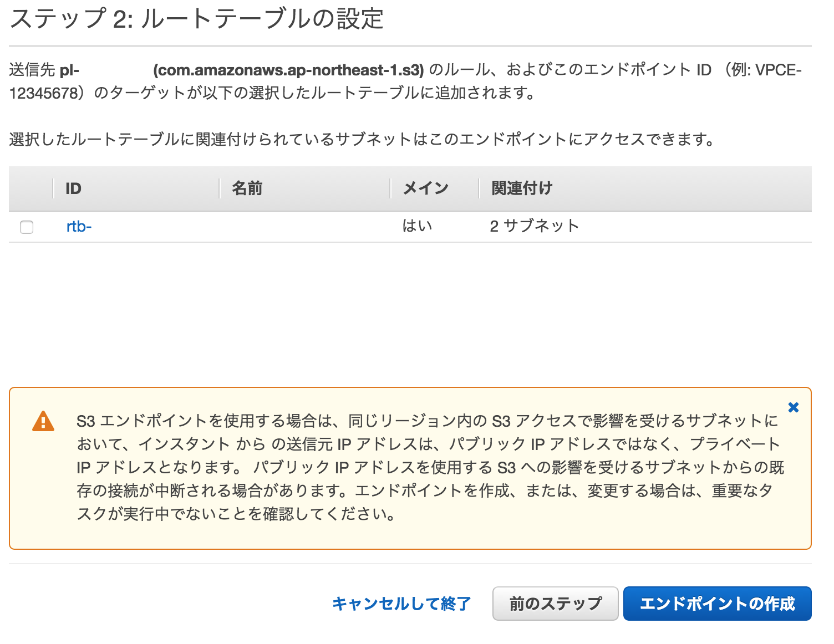The height and width of the screenshot is (644, 834).
Task: Dismiss the S3 endpoint warning with the X
Action: [x=794, y=407]
